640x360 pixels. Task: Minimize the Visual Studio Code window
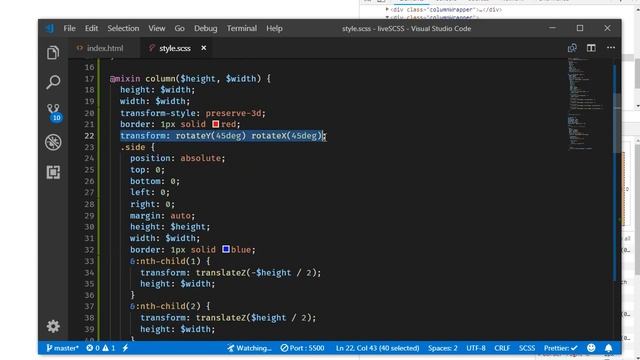click(x=552, y=28)
